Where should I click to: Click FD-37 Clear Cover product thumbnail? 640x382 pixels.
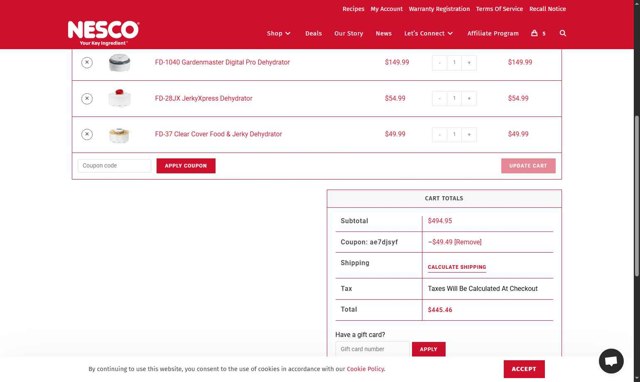[x=120, y=135]
